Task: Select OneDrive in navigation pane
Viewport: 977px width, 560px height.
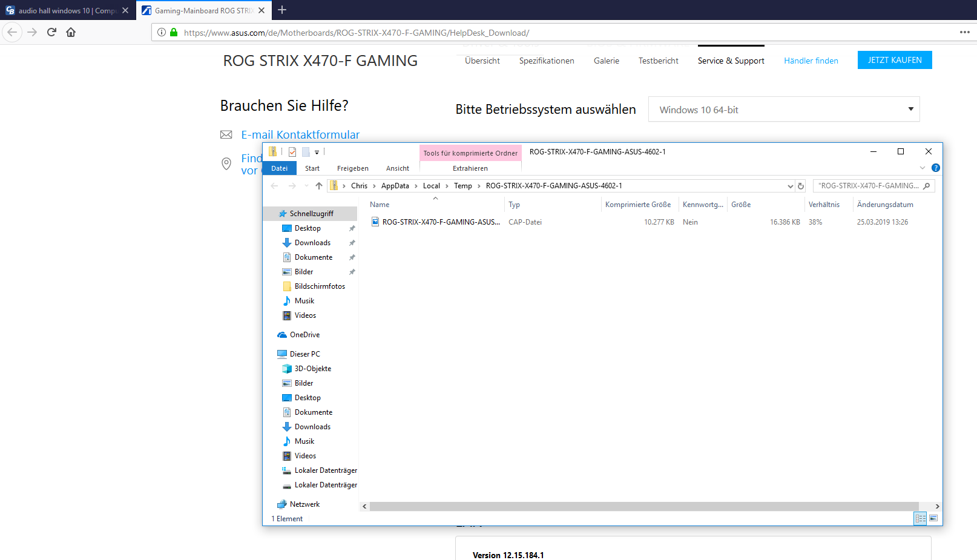Action: click(304, 335)
